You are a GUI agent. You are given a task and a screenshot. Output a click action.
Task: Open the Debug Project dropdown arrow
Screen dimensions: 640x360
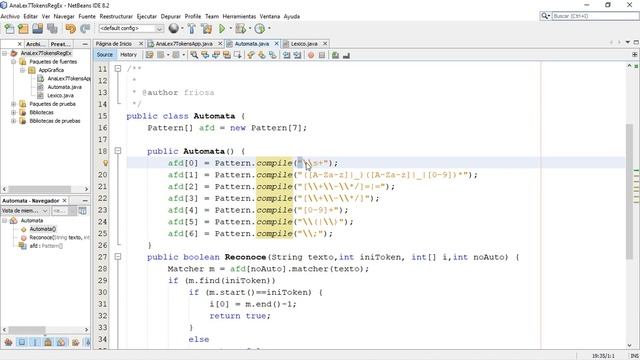249,29
